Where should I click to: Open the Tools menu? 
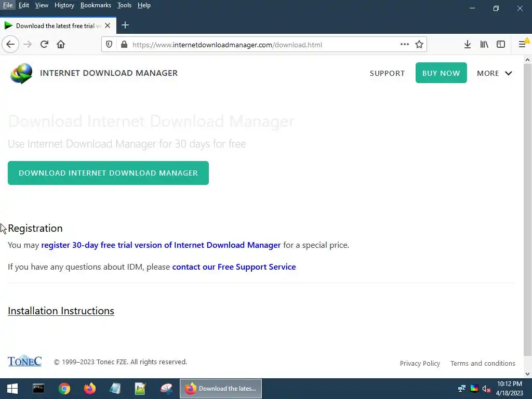click(124, 5)
